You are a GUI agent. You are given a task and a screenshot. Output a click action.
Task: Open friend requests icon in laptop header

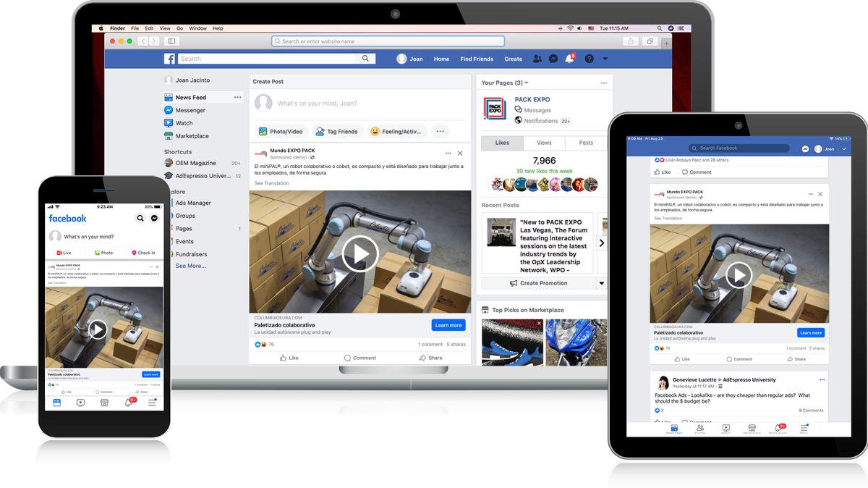(537, 59)
